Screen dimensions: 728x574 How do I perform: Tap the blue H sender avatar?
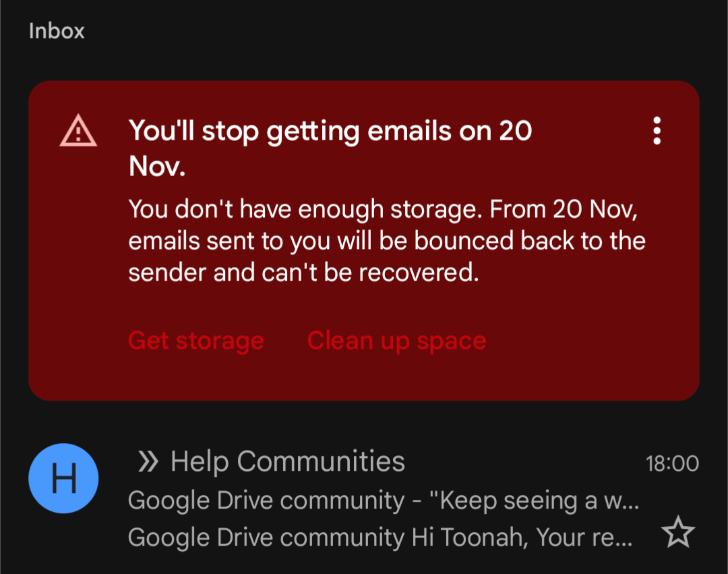63,478
